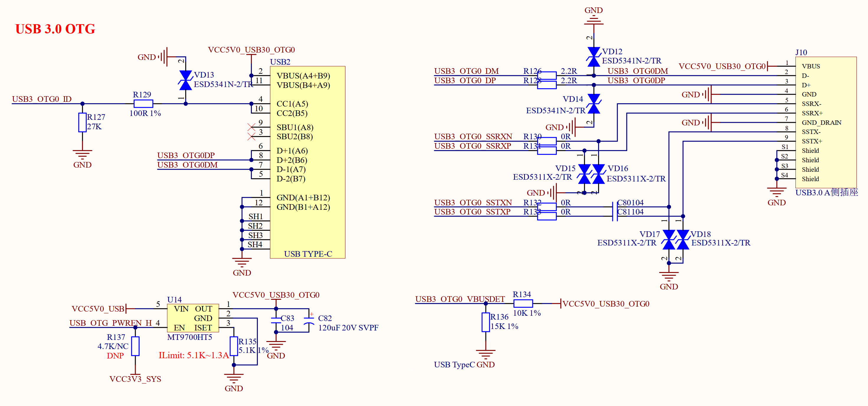Viewport: 868px width, 406px height.
Task: Click the USB3_OTG0_VBUSDET net label
Action: pyautogui.click(x=460, y=299)
